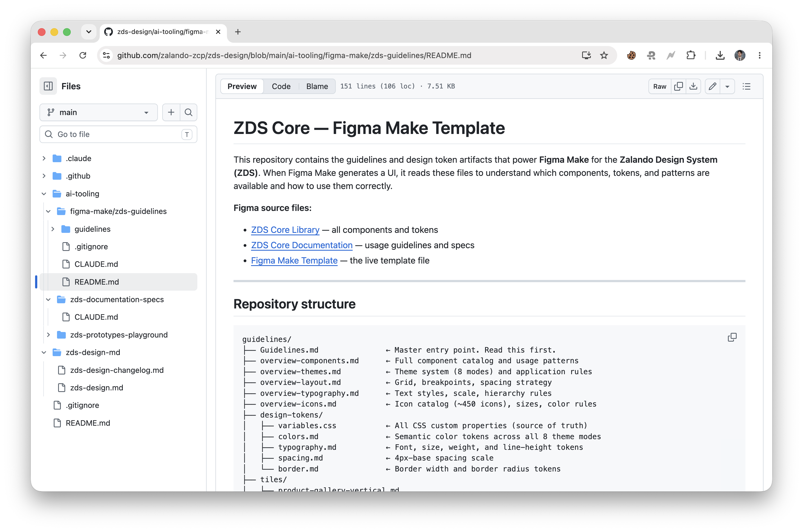
Task: Switch to the Blame tab
Action: tap(317, 86)
